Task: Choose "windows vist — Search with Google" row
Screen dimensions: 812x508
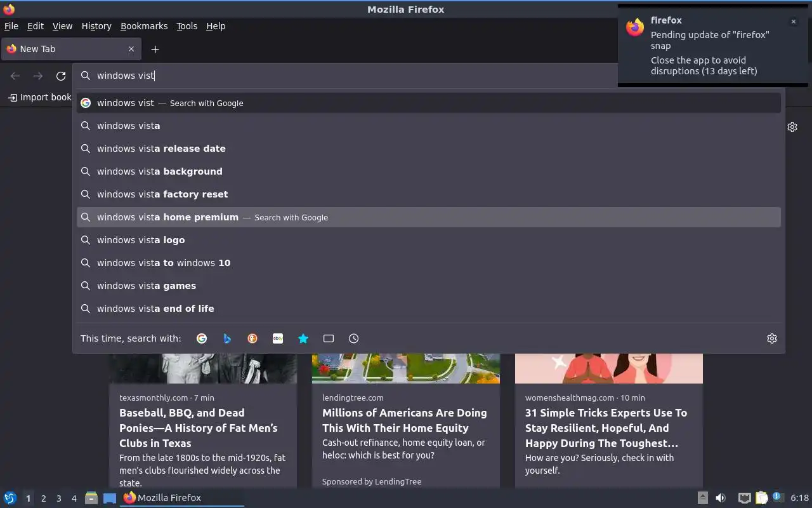Action: [x=429, y=103]
